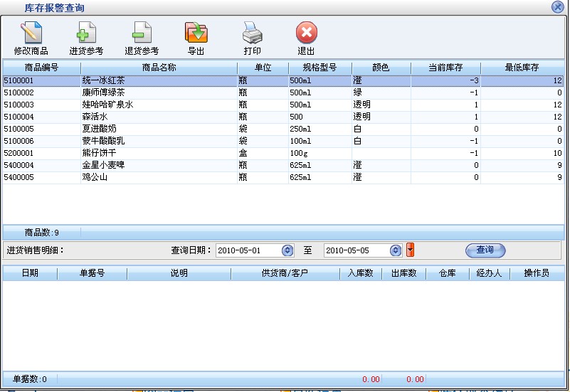Click the orange date range quick-select arrow
570x392 pixels.
[410, 250]
